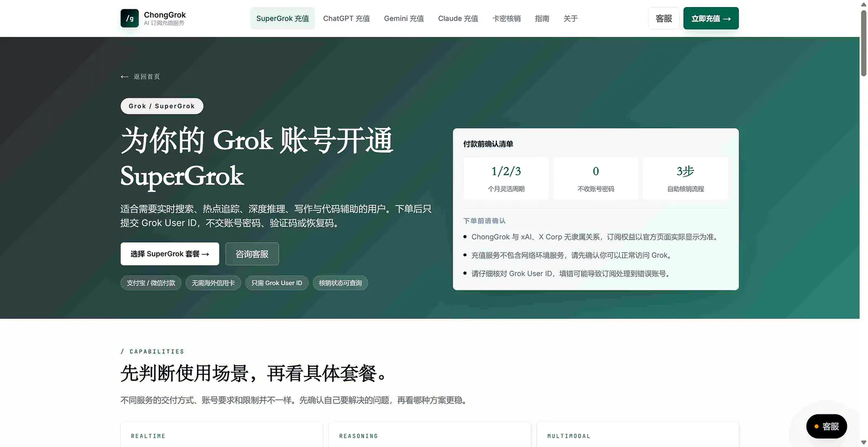Click the 请仔细核对 Grok User ID notice
Image resolution: width=868 pixels, height=447 pixels.
pos(571,274)
